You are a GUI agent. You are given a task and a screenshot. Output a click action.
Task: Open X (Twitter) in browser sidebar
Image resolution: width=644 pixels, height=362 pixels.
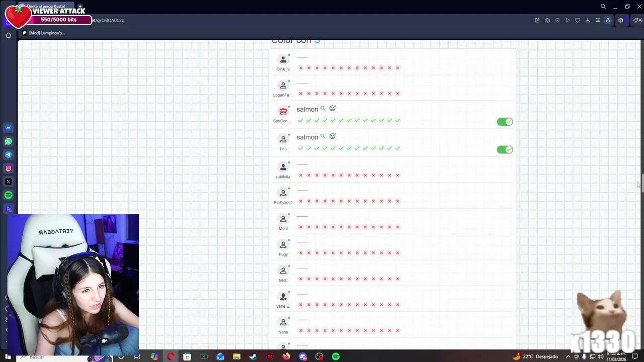tap(9, 182)
